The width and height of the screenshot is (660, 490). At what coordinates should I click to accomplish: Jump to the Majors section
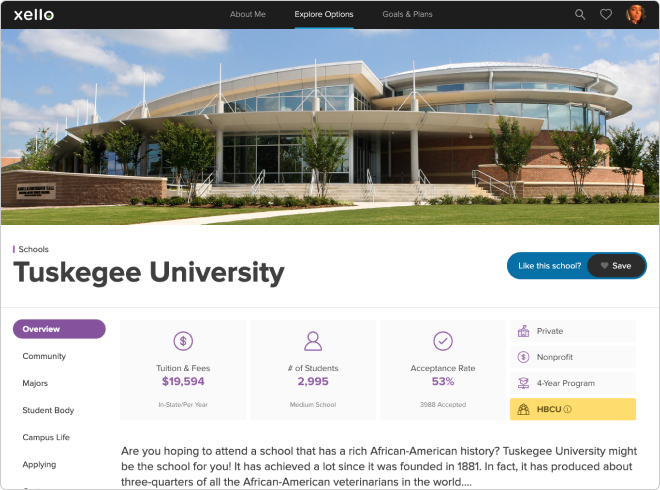tap(35, 383)
